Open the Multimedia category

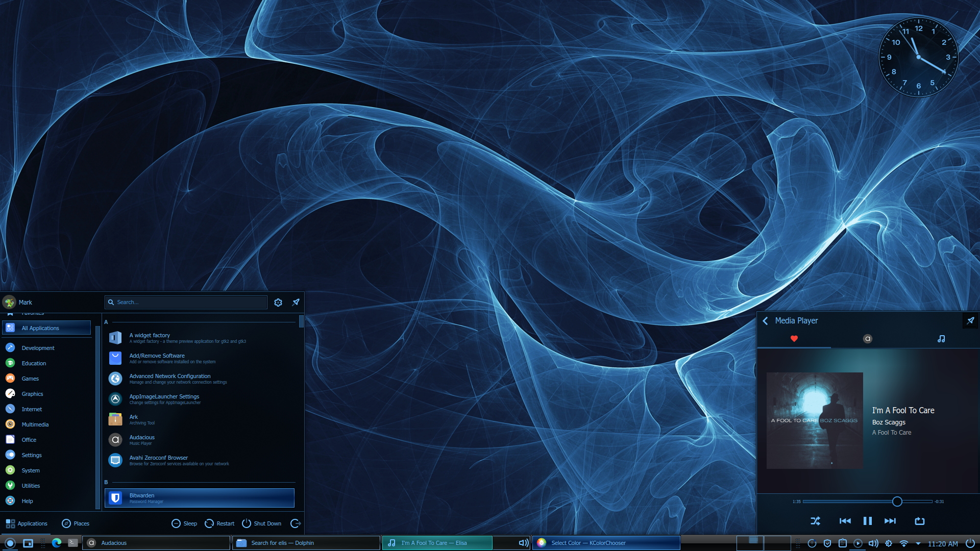tap(46, 424)
